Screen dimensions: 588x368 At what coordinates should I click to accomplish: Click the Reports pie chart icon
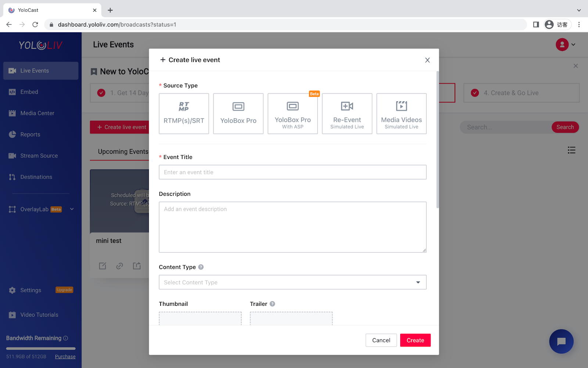point(12,134)
